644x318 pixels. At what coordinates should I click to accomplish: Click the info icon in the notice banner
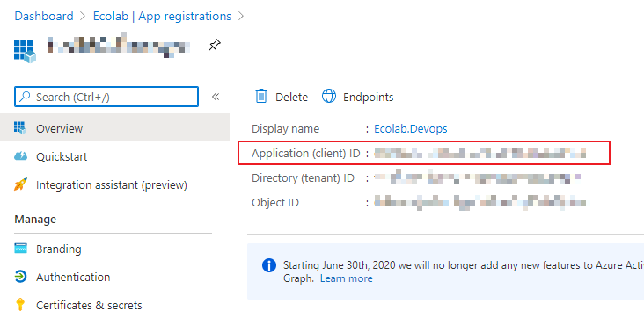click(269, 265)
